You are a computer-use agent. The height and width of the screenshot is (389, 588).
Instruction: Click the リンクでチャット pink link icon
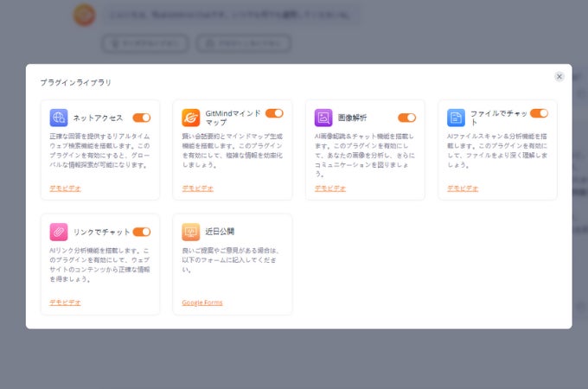(59, 232)
